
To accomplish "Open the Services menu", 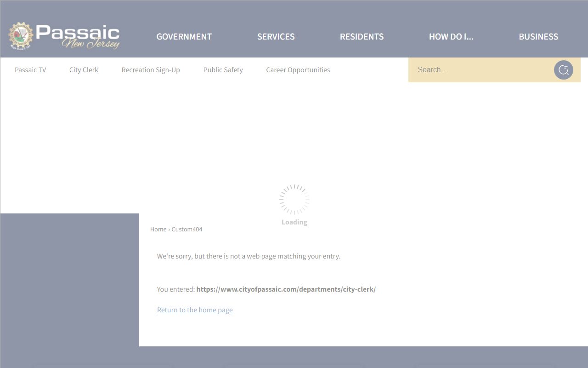I will (x=276, y=36).
